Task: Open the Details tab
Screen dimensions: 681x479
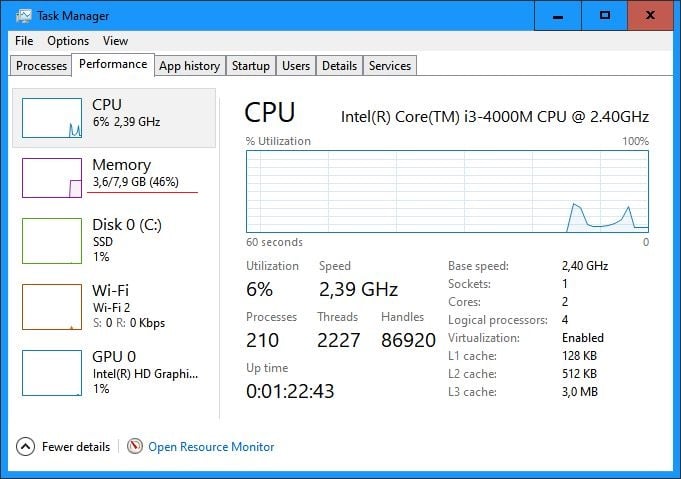Action: 339,66
